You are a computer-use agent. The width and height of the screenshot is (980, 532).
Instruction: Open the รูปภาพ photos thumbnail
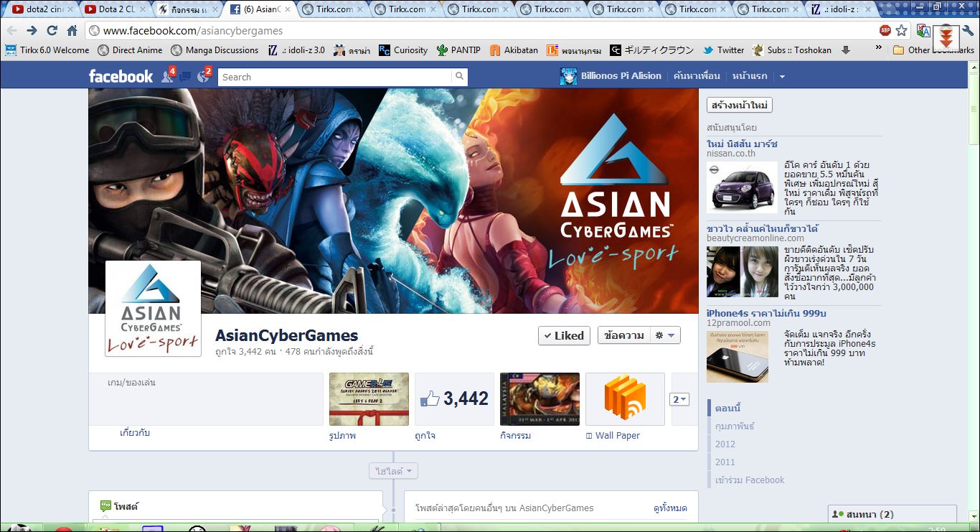coord(369,398)
